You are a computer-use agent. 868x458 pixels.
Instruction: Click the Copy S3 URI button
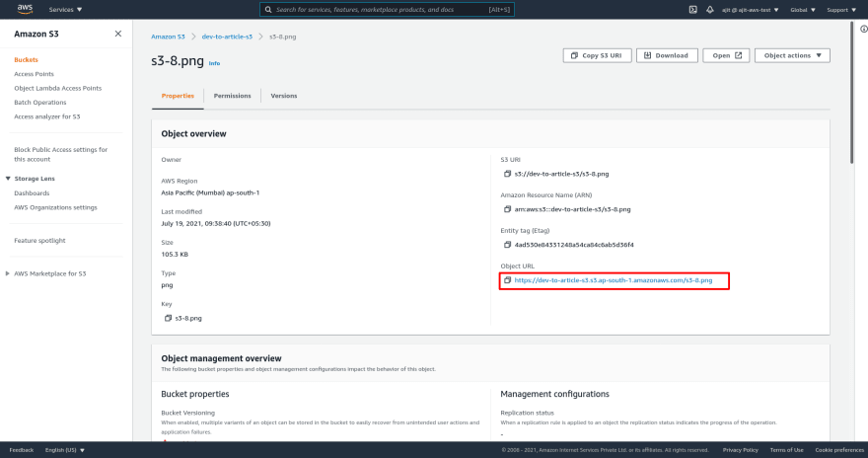[598, 55]
